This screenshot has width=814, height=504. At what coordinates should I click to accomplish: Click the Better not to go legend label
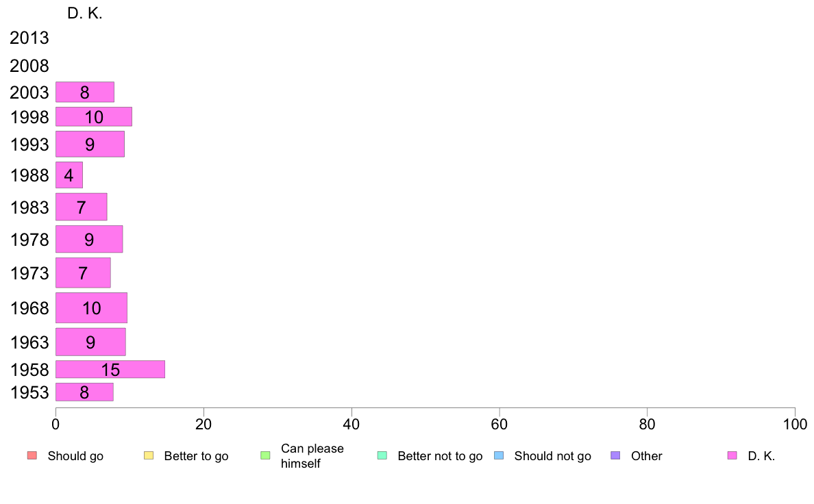point(440,456)
